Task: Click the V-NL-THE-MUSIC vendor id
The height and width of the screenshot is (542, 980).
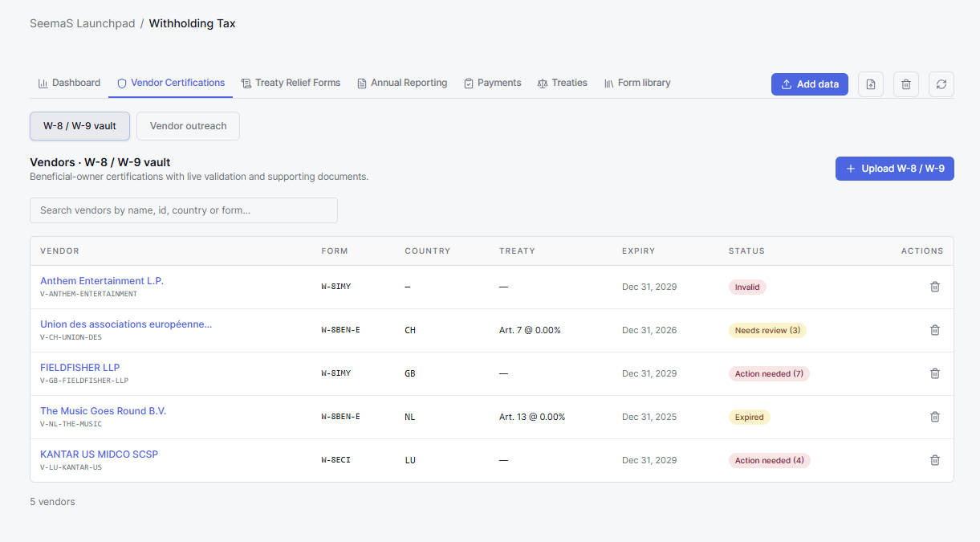Action: coord(71,424)
